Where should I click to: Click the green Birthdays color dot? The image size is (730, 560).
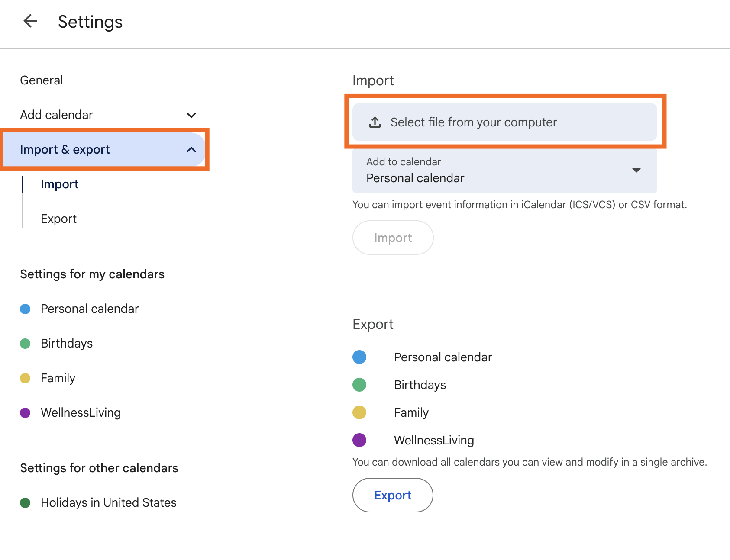point(25,343)
